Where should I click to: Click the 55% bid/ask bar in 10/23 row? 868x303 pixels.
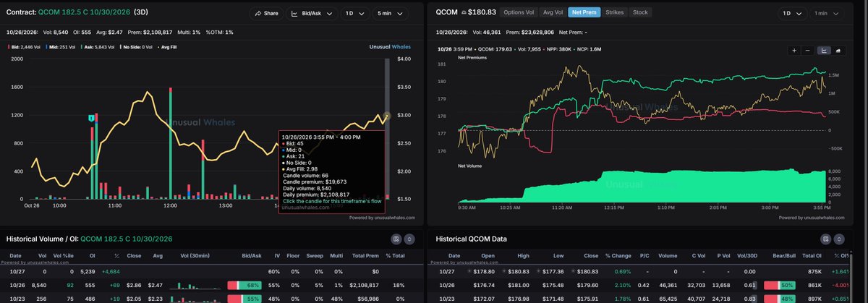[244, 298]
